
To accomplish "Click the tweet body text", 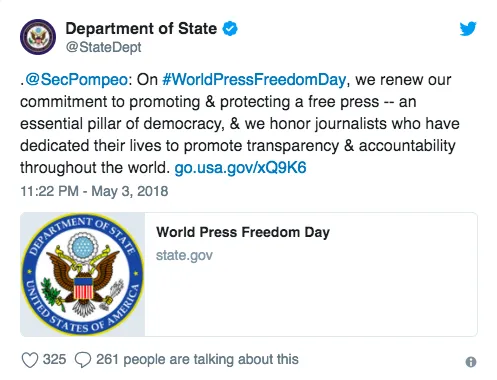I will 239,124.
